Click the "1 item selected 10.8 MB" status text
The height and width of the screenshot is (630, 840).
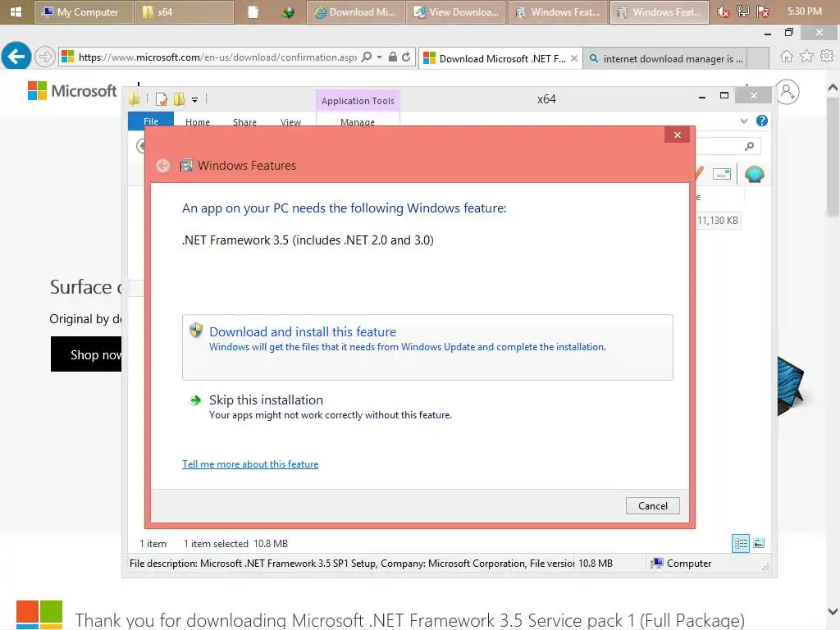coord(235,543)
